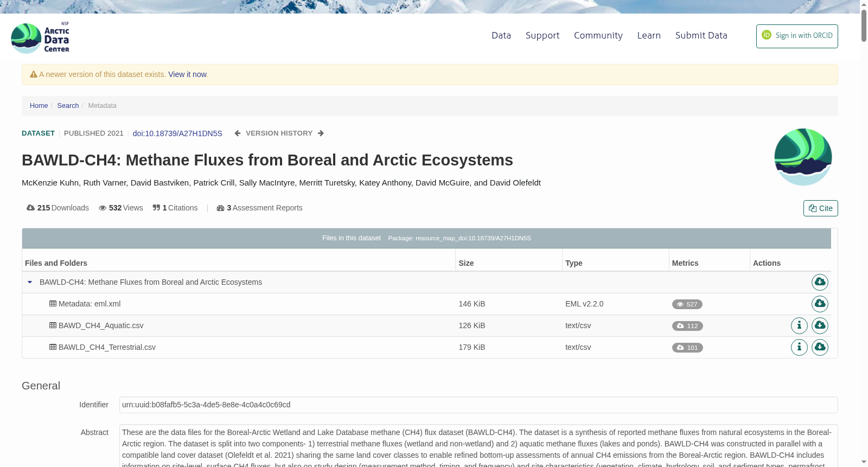Screen dimensions: 868x467
Task: Go to Search breadcrumb
Action: pos(68,106)
